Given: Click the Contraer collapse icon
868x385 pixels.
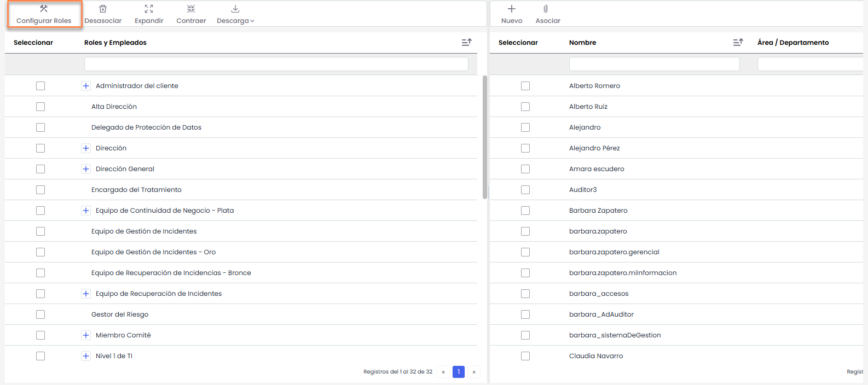Looking at the screenshot, I should point(191,9).
